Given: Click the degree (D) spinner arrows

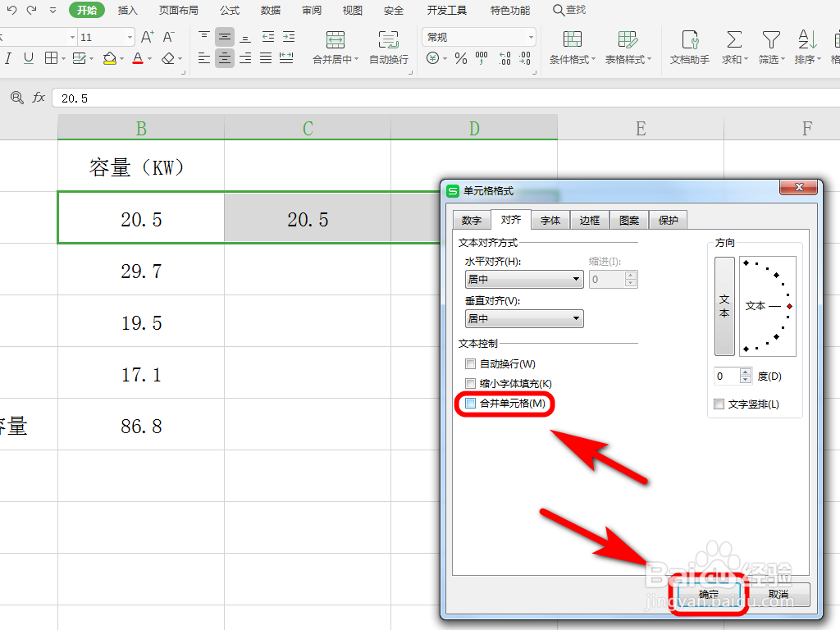Looking at the screenshot, I should (x=746, y=376).
